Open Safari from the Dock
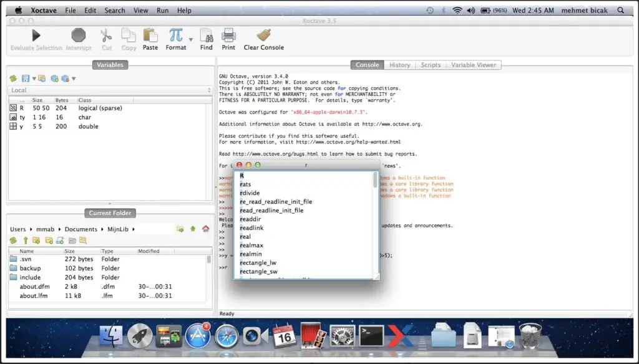This screenshot has width=639, height=364. 227,336
